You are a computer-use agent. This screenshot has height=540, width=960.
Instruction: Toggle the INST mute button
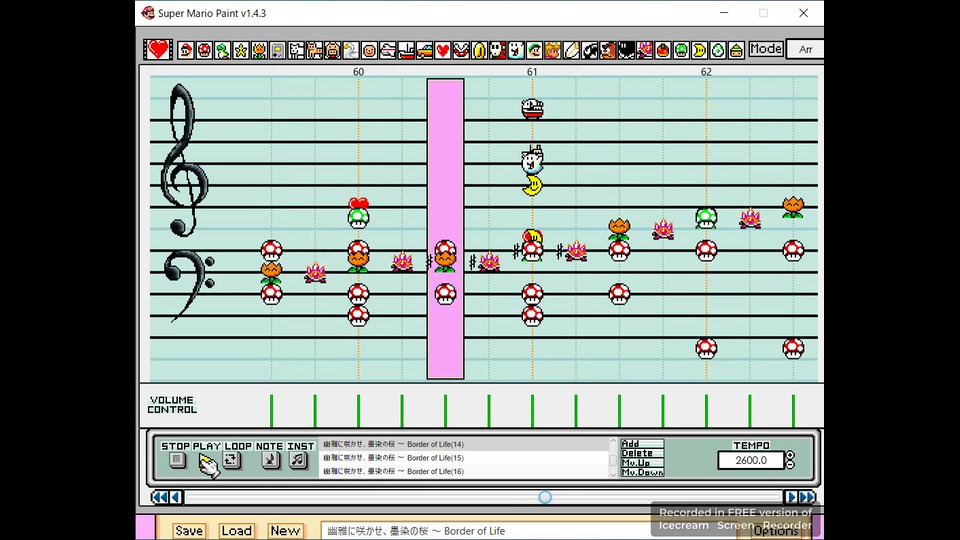(298, 460)
